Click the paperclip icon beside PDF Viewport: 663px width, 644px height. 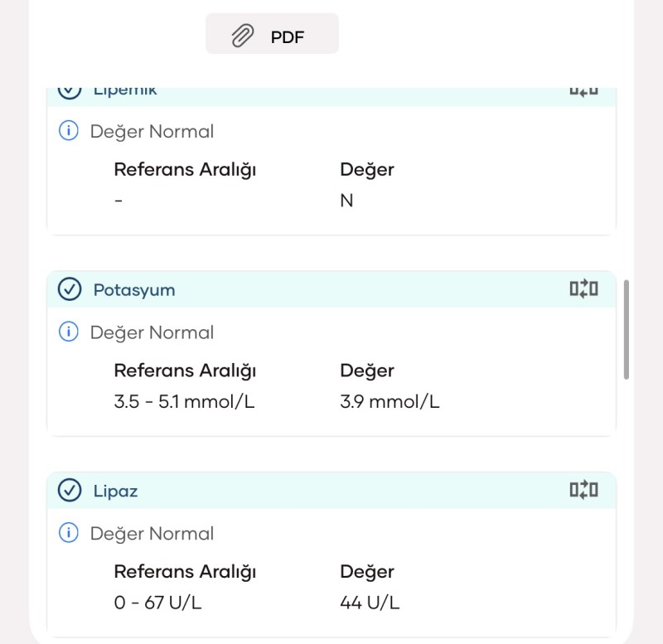[243, 36]
